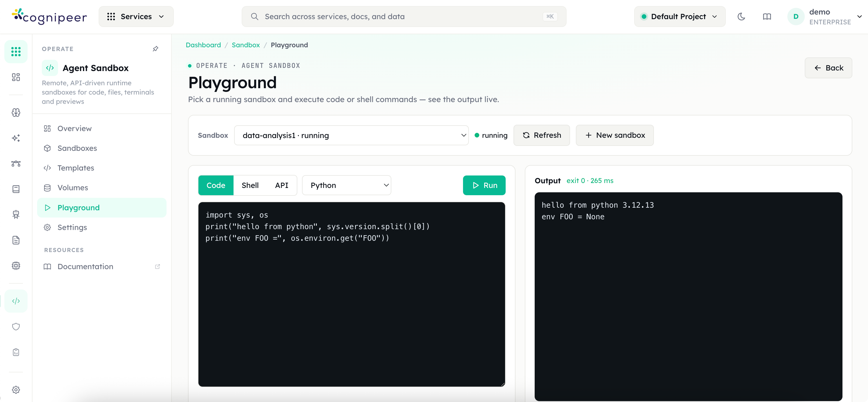Viewport: 868px width, 402px height.
Task: Create a New sandbox
Action: click(615, 135)
